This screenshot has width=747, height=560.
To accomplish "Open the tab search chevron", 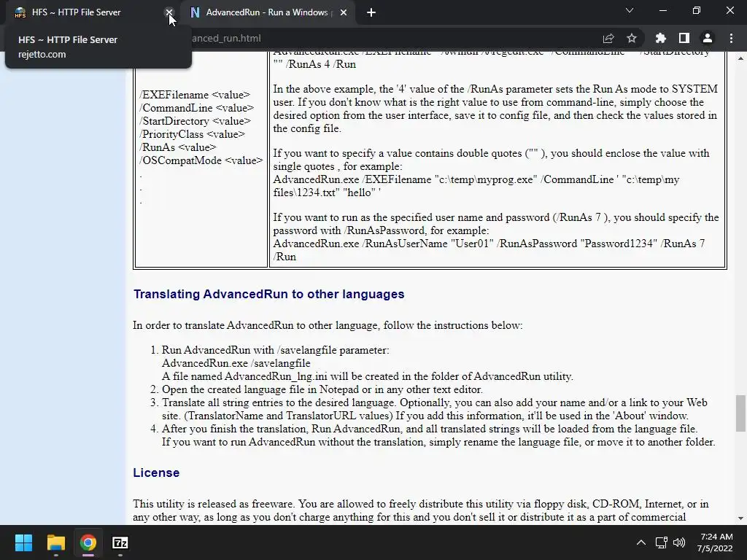I will click(630, 10).
